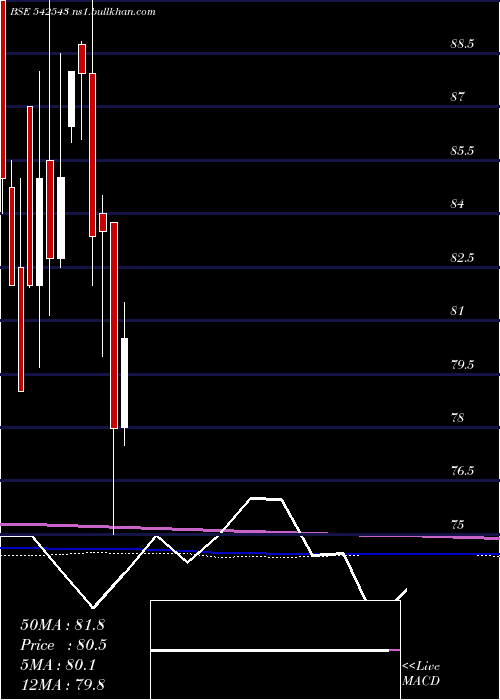Click the BSE 542545 ns1.bullkhan.com header text
This screenshot has width=500, height=700.
tap(83, 12)
